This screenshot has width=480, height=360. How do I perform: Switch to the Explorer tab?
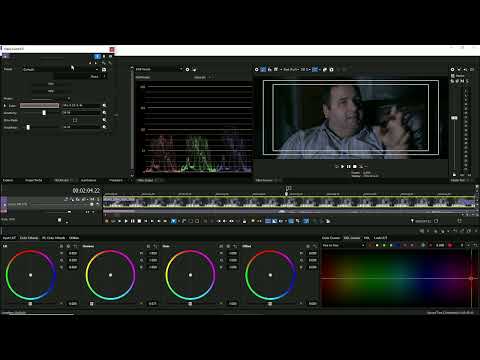point(8,180)
